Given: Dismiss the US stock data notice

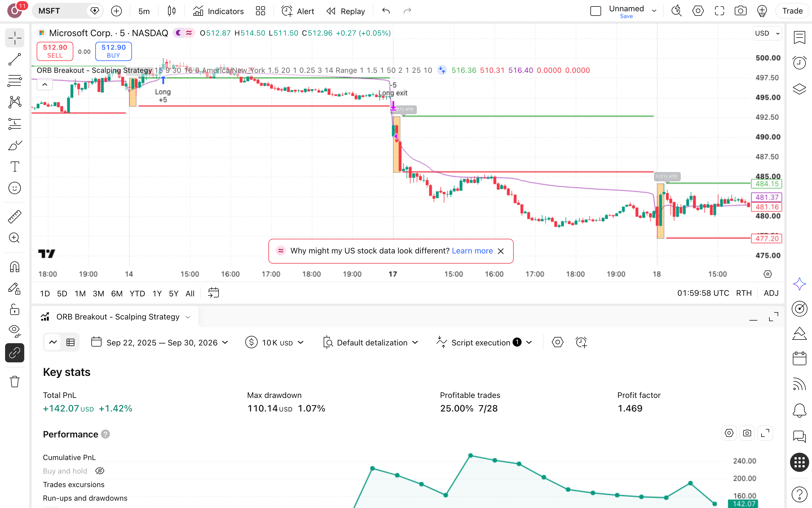Looking at the screenshot, I should [501, 251].
